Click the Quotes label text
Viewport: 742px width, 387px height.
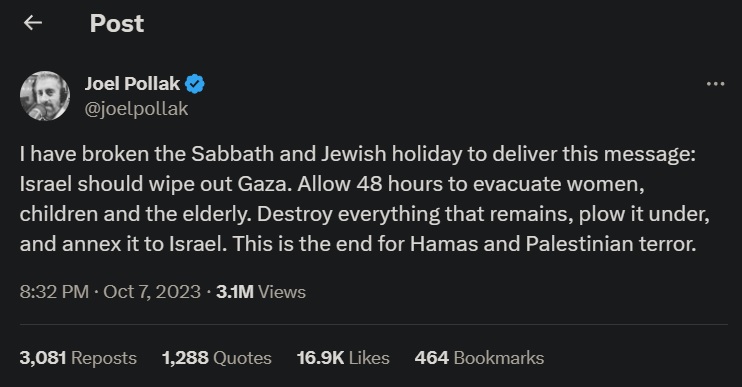(242, 358)
